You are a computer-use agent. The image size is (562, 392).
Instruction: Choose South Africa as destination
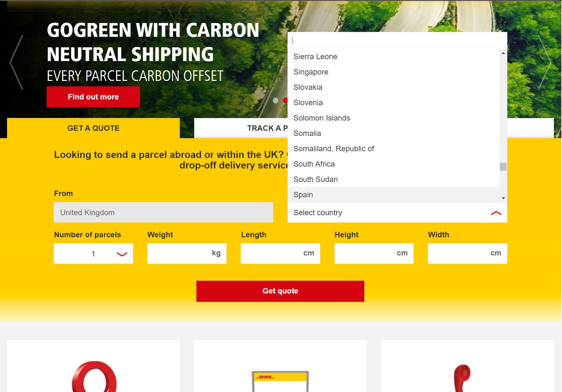click(393, 164)
